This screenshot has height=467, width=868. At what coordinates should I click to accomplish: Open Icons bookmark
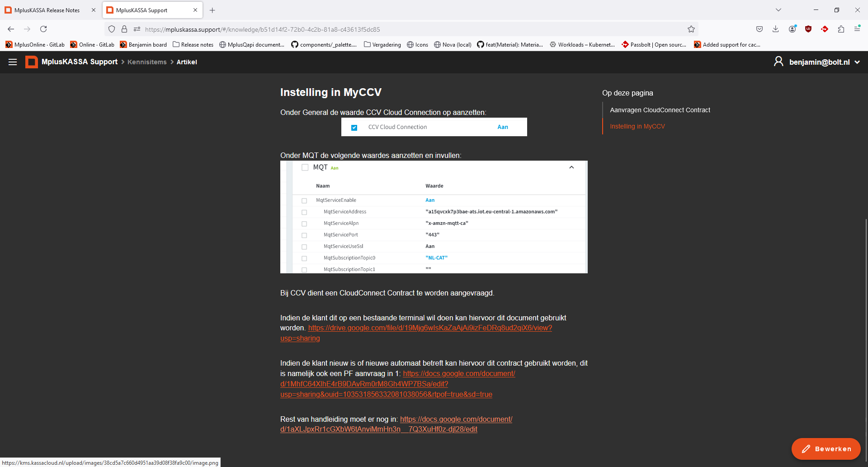click(x=417, y=44)
